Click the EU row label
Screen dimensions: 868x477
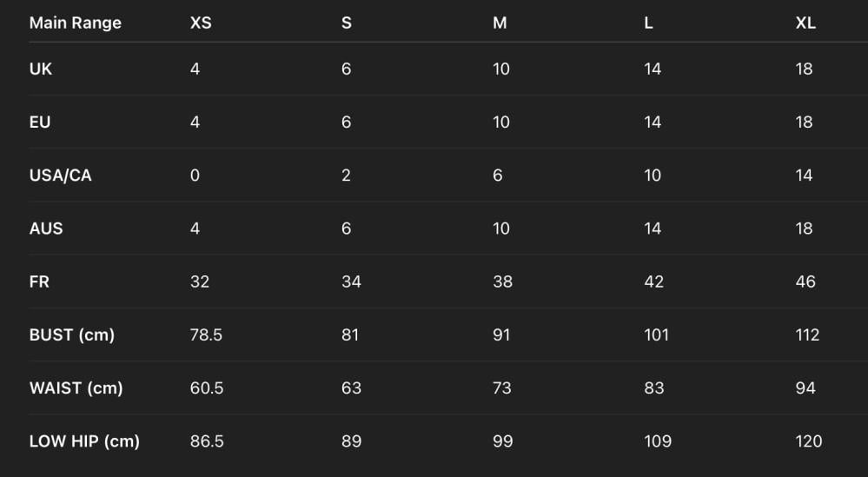coord(40,122)
